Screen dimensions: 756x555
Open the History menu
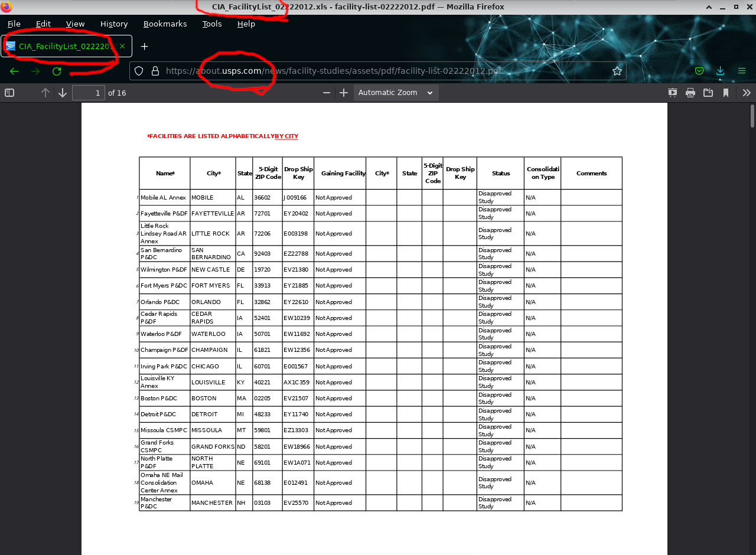click(x=114, y=24)
